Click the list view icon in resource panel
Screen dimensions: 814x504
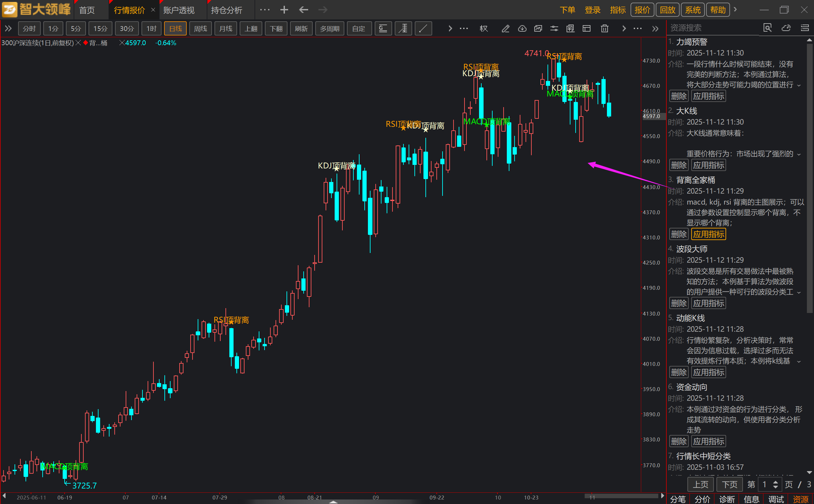tap(805, 28)
